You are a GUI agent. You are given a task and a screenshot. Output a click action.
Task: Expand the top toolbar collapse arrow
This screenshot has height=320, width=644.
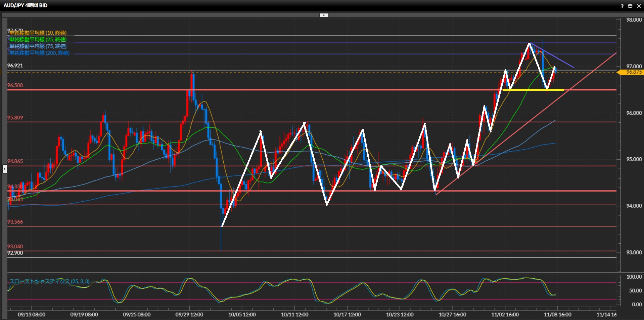(x=324, y=15)
